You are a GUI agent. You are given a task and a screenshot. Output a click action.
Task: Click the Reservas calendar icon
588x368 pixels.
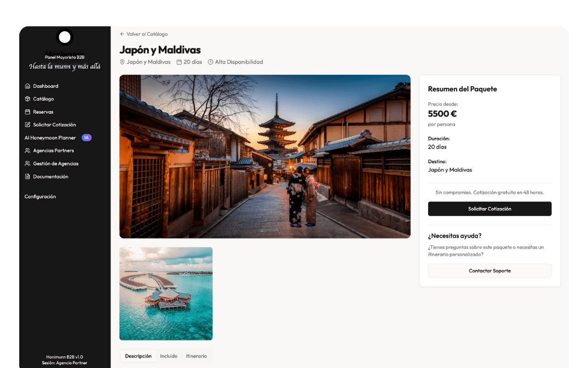[27, 112]
